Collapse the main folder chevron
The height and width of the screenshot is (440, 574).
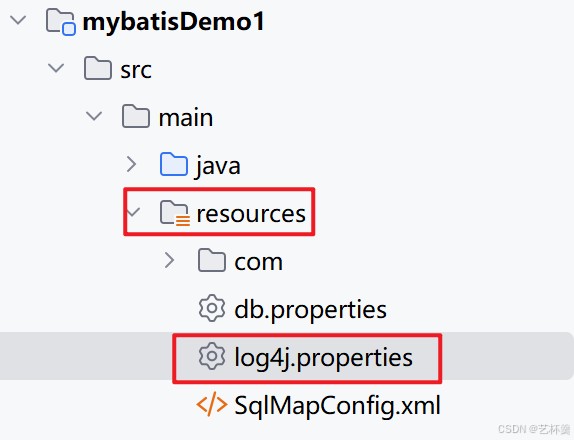[94, 116]
